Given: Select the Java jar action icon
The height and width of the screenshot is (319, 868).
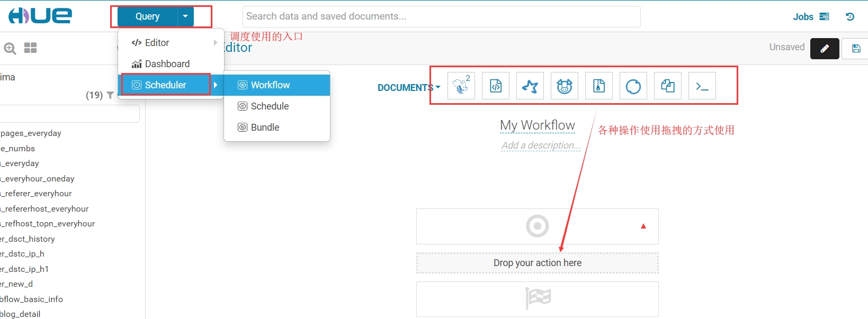Looking at the screenshot, I should point(599,86).
